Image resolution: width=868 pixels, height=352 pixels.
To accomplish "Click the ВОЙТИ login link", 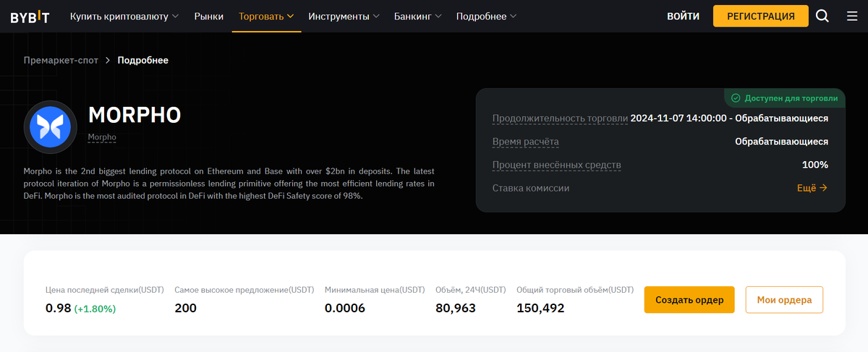I will (684, 16).
